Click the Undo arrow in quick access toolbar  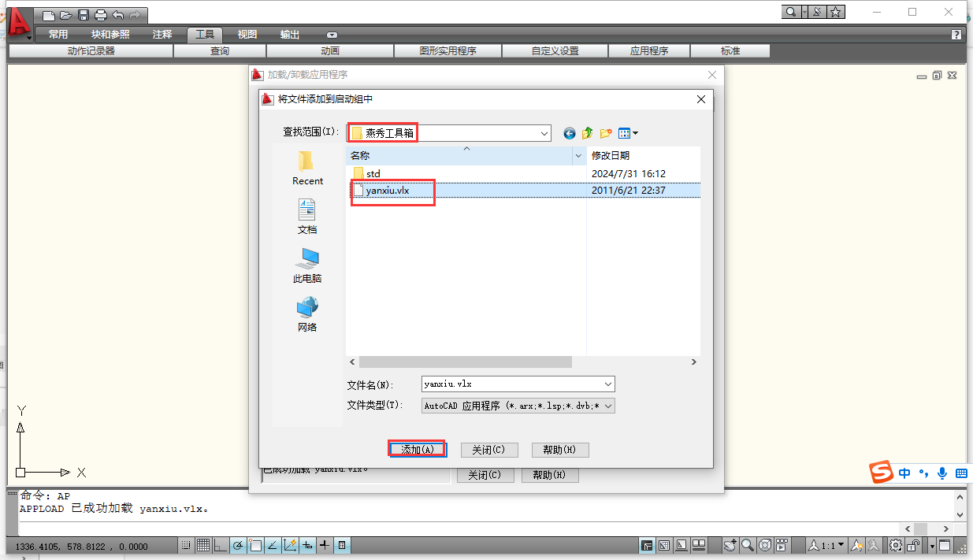click(x=118, y=14)
